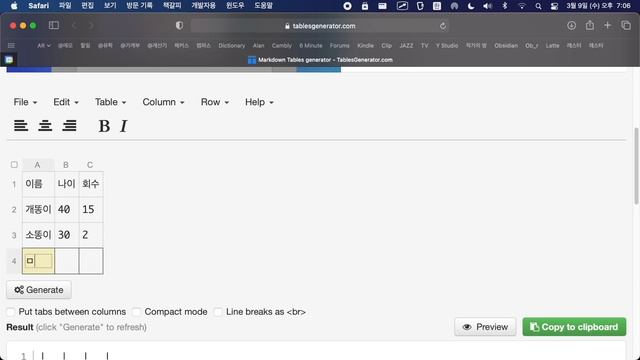This screenshot has height=360, width=640.
Task: Click the Generate button
Action: (x=39, y=290)
